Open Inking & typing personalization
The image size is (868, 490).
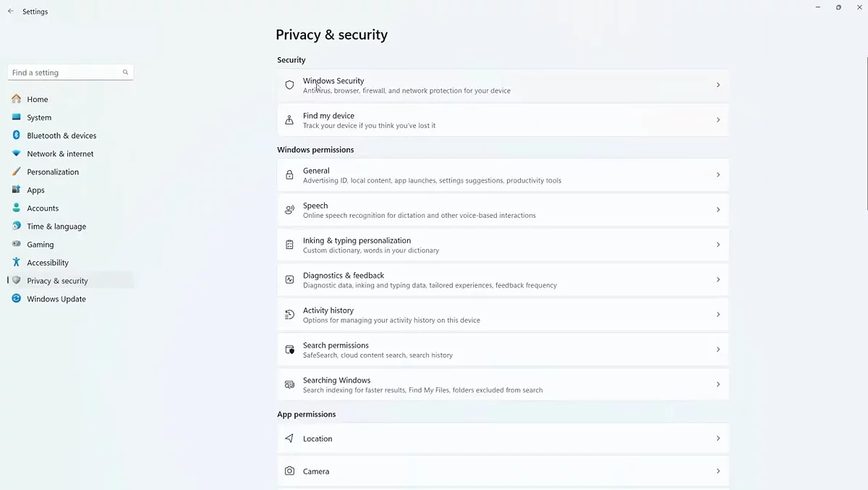[357, 241]
